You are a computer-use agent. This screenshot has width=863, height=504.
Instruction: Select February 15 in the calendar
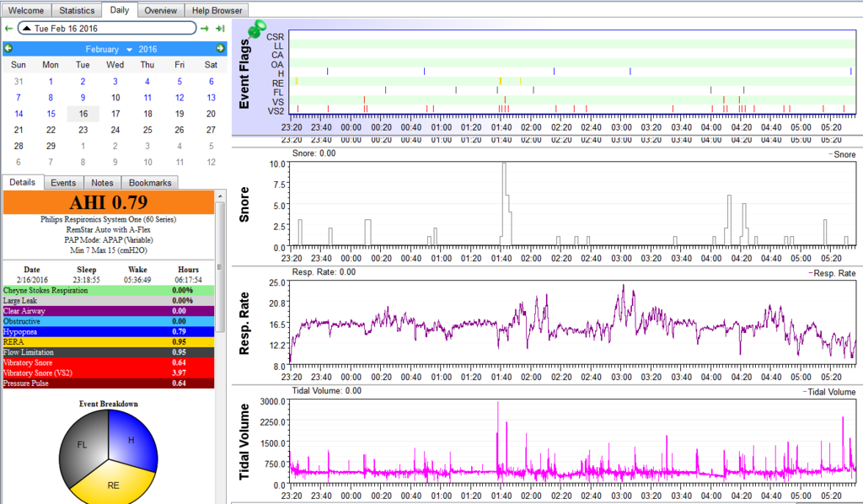pyautogui.click(x=51, y=114)
